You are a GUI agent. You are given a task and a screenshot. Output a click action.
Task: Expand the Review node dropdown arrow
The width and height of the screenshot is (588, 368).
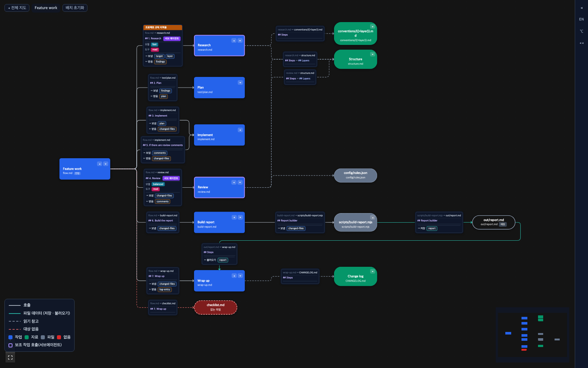point(240,182)
